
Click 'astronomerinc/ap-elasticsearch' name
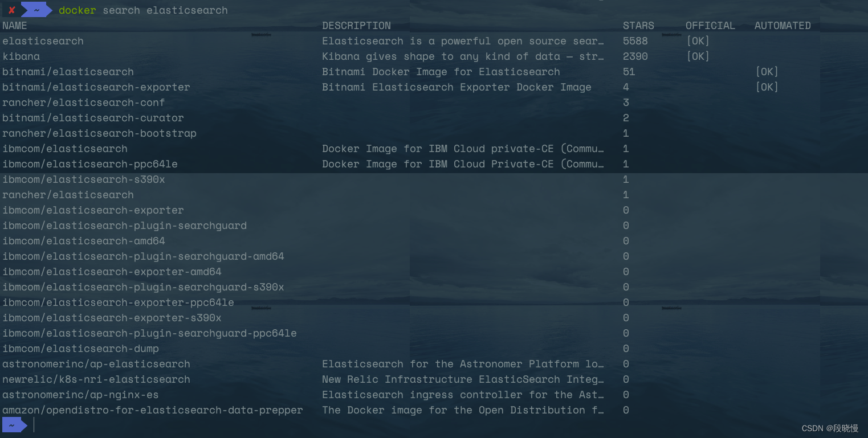pyautogui.click(x=96, y=364)
